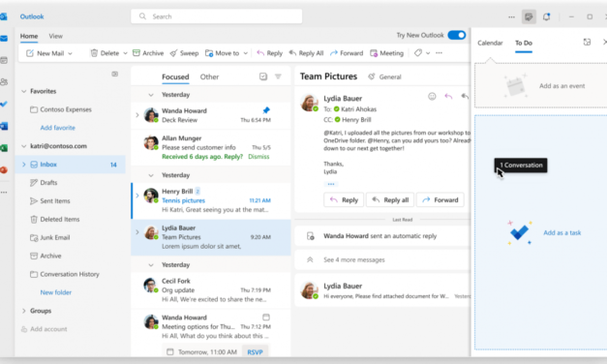Open notifications bell in title bar
The image size is (607, 364).
pos(546,16)
